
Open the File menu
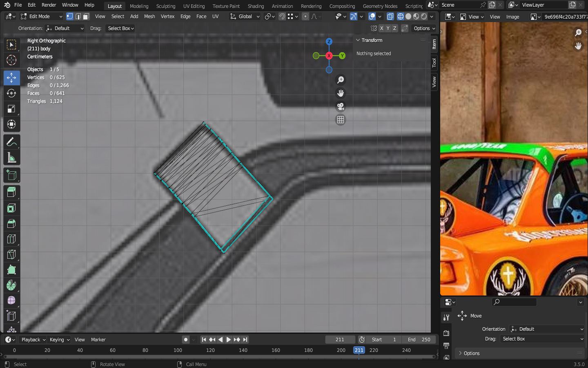18,5
